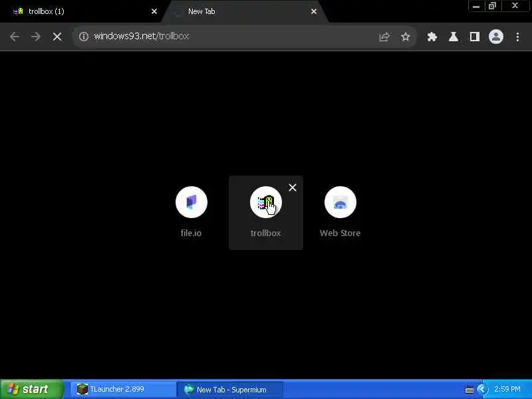Select New Tab - Supermium taskbar button
Image resolution: width=532 pixels, height=399 pixels.
[231, 390]
